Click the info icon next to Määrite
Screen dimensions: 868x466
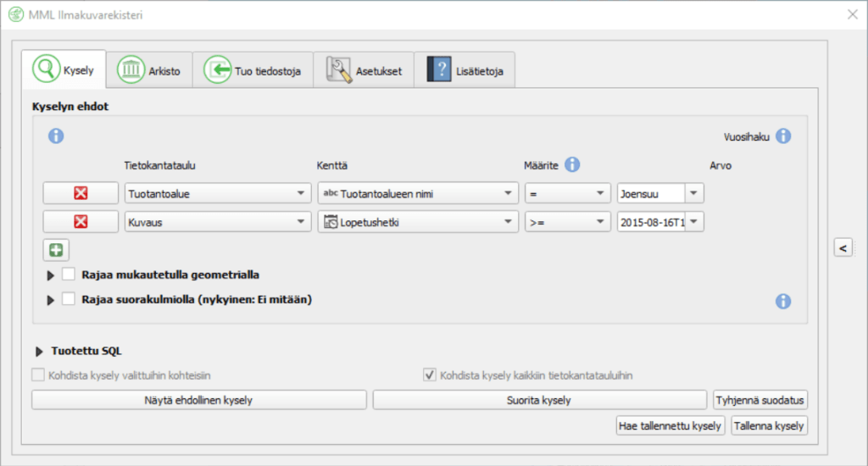[572, 164]
